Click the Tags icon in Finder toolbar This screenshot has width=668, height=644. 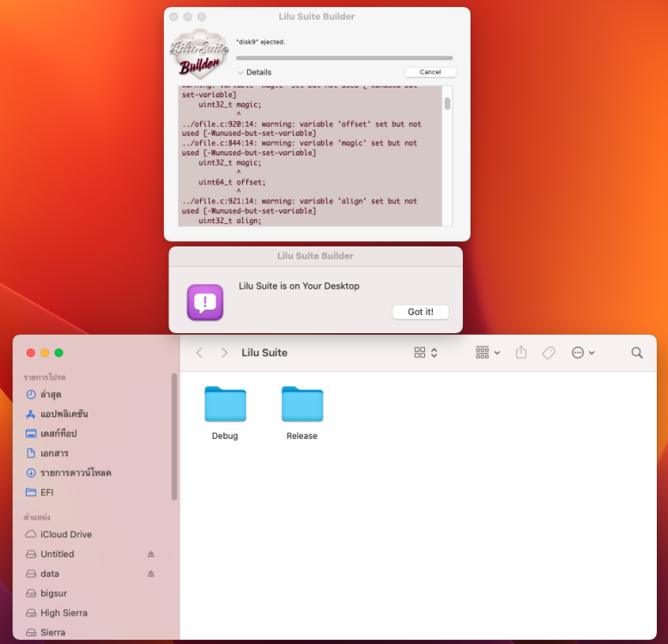point(549,353)
